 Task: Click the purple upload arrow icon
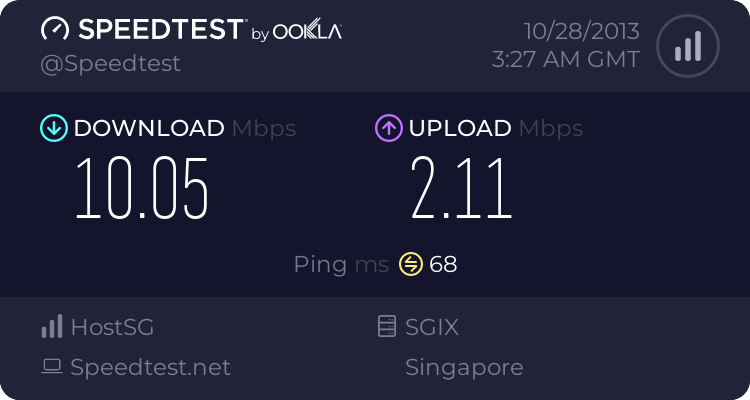click(x=389, y=128)
